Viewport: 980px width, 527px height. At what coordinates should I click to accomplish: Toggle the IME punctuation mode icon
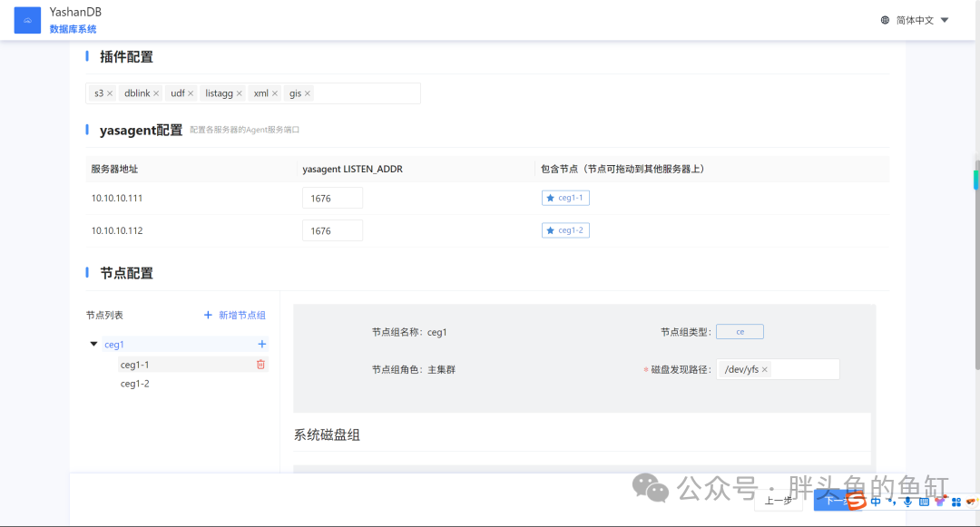click(x=892, y=502)
